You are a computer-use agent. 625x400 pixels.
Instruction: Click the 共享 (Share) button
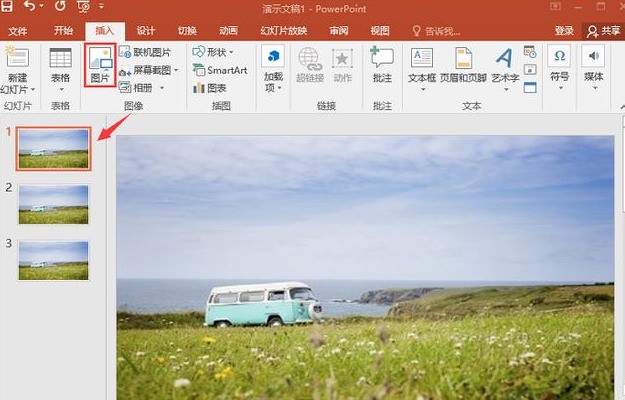[x=602, y=31]
